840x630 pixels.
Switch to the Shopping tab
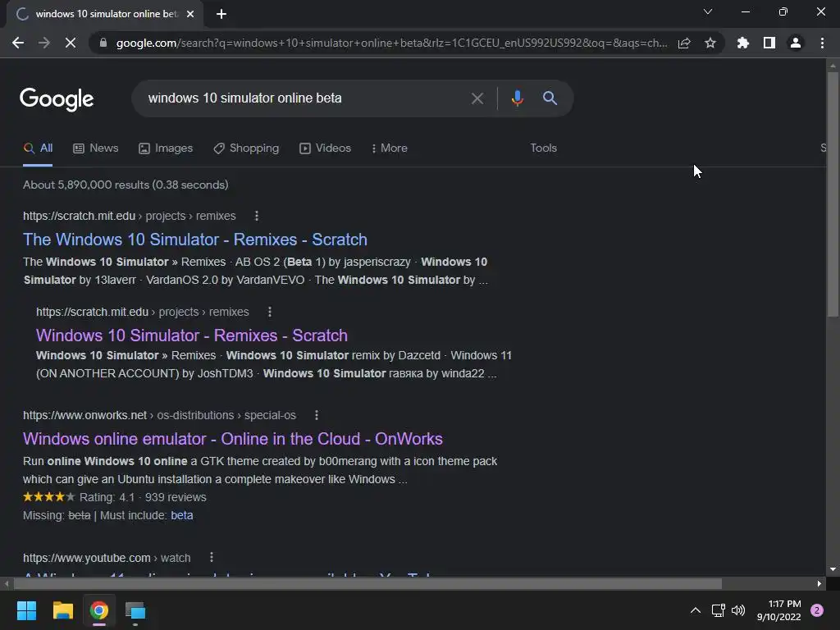246,148
